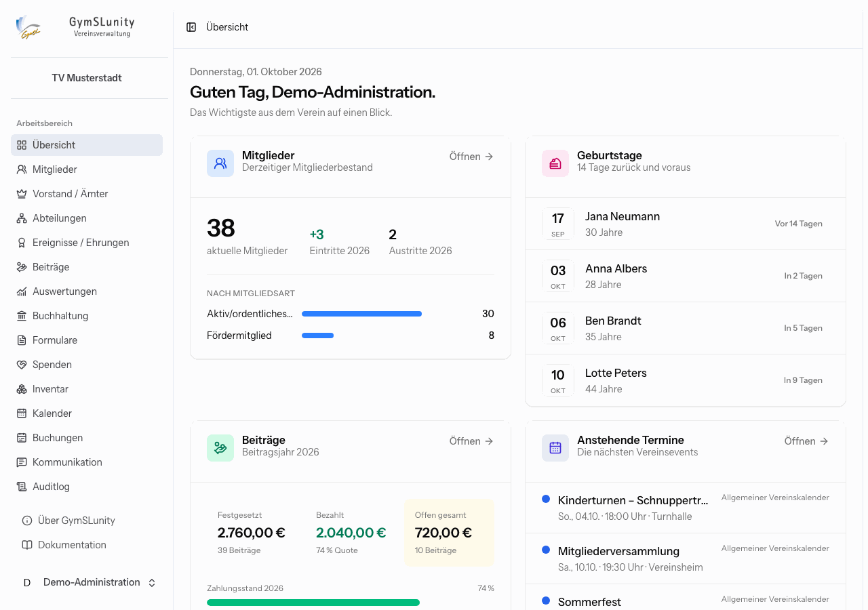Open Kommunikation from the sidebar menu

pyautogui.click(x=87, y=462)
